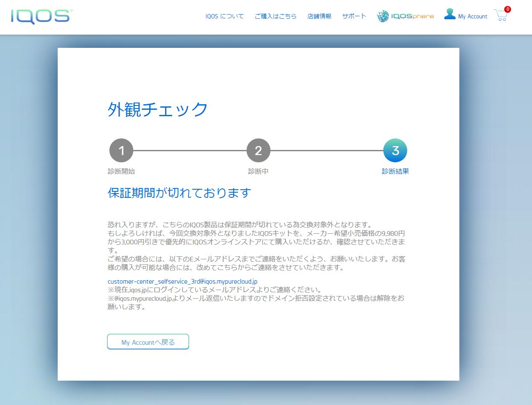The height and width of the screenshot is (405, 532).
Task: Click the My Account person icon
Action: coord(450,14)
